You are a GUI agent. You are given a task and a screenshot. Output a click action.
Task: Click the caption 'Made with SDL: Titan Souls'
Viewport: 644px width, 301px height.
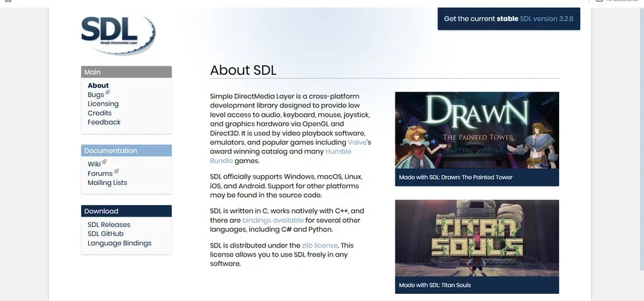pos(435,285)
